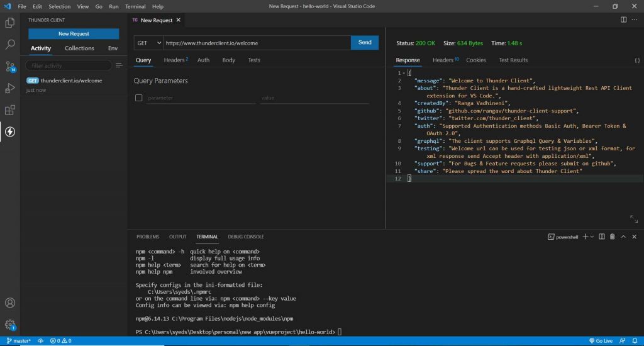Open the Run menu
Viewport: 644px width, 346px height.
[114, 6]
